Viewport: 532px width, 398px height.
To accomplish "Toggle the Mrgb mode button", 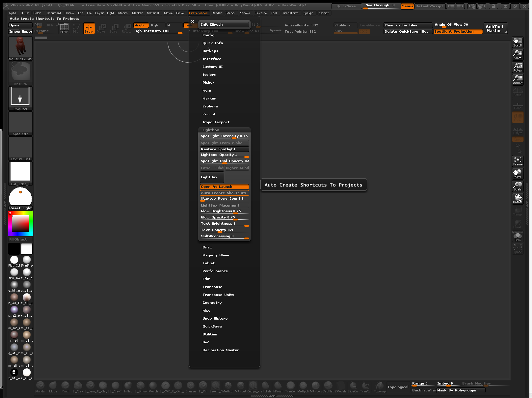I will (141, 25).
